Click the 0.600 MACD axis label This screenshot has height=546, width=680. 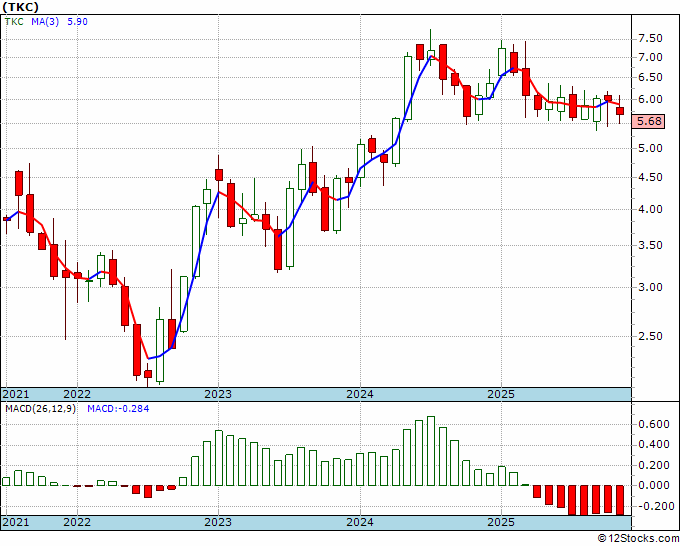(654, 425)
